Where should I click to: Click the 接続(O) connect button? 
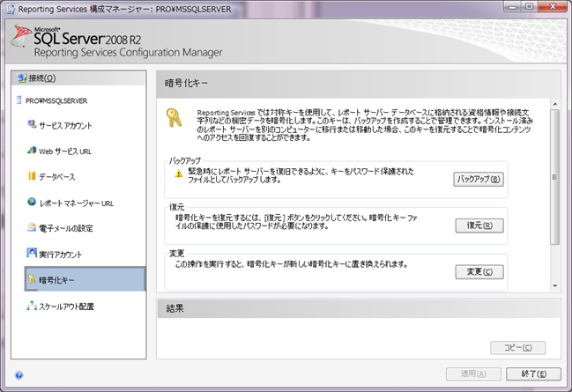pyautogui.click(x=78, y=78)
